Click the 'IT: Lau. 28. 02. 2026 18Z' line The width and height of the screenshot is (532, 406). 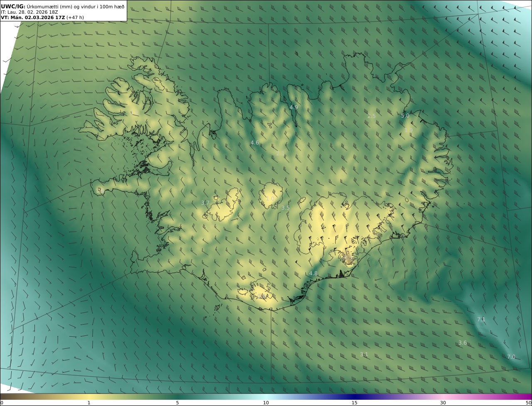(29, 12)
